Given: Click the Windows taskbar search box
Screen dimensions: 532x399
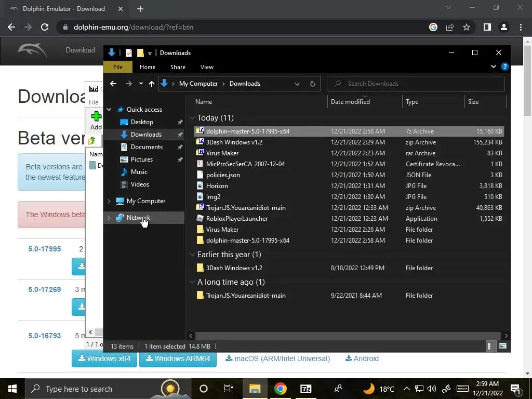Looking at the screenshot, I should coord(107,389).
